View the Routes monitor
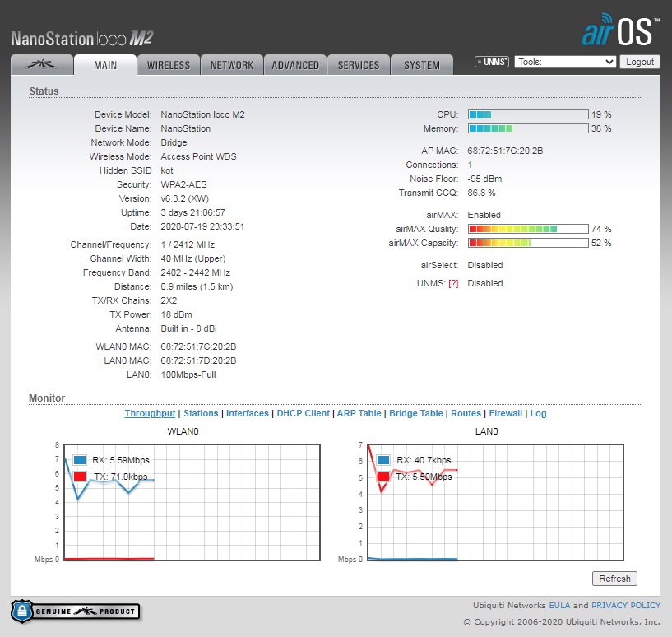Image resolution: width=672 pixels, height=637 pixels. coord(466,413)
